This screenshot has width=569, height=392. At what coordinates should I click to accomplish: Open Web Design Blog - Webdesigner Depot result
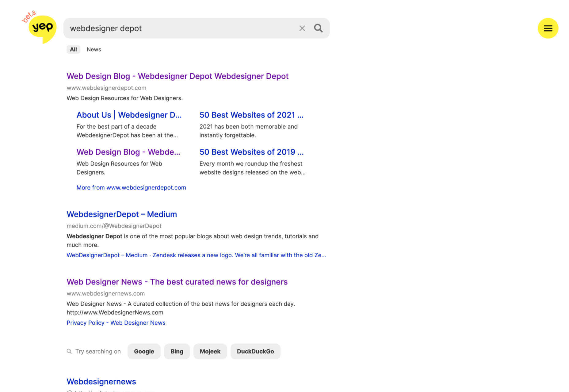tap(178, 76)
